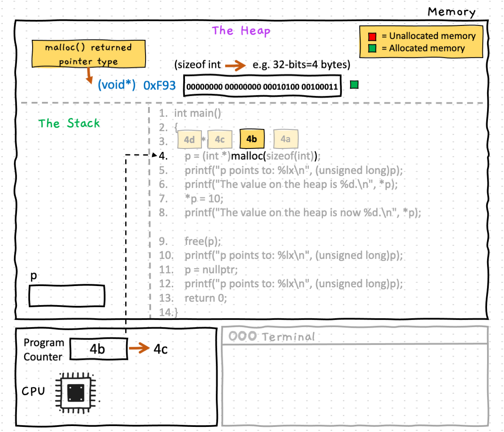Image resolution: width=504 pixels, height=432 pixels.
Task: Click the CPU chip icon
Action: pyautogui.click(x=76, y=393)
